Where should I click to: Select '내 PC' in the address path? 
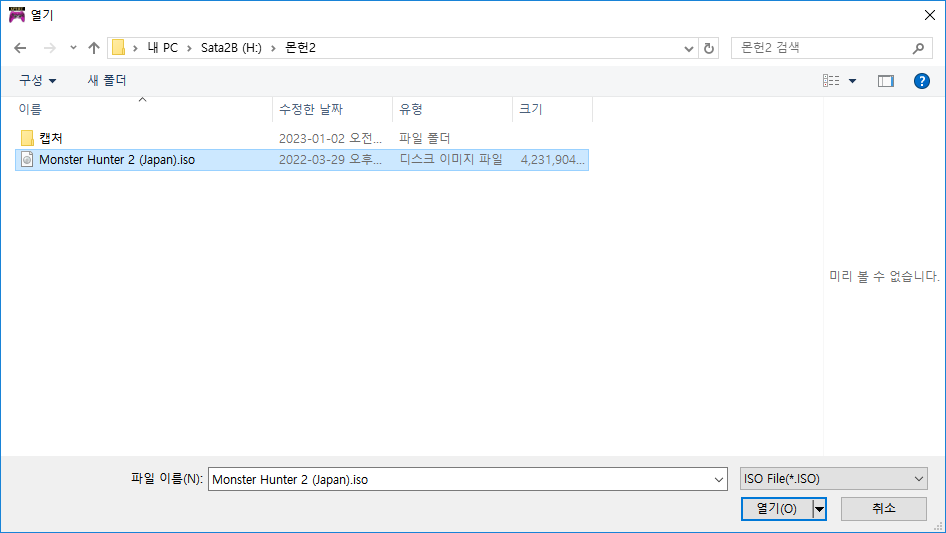(x=163, y=48)
